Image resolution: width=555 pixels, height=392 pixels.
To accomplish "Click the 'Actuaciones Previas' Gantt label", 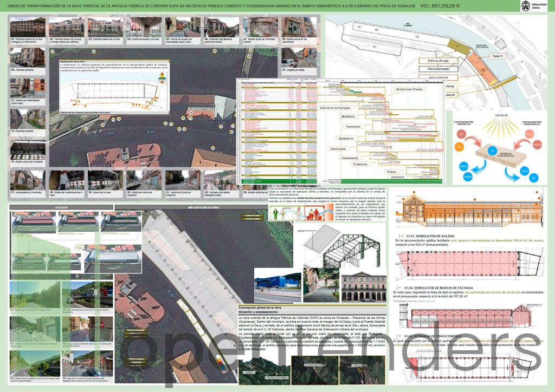I will coord(409,89).
